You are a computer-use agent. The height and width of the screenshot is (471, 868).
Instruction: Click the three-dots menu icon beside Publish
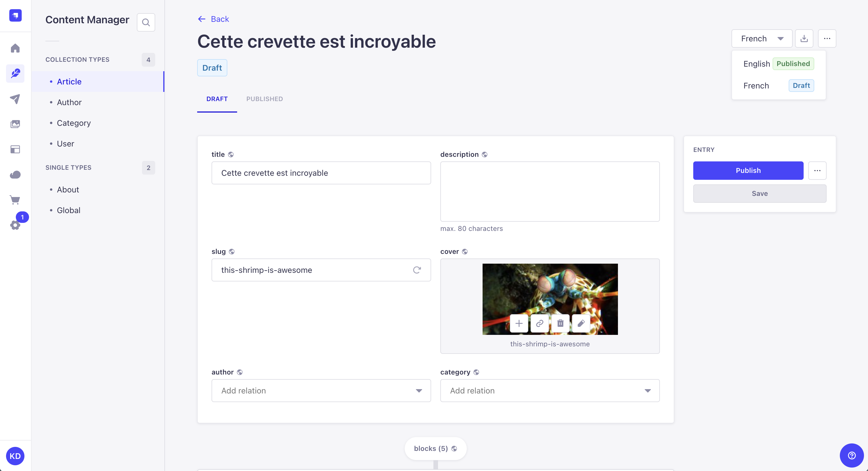coord(817,170)
